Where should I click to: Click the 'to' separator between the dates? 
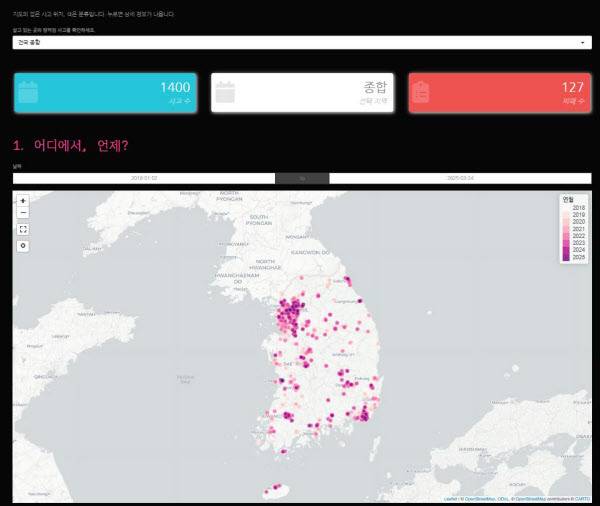pos(302,178)
